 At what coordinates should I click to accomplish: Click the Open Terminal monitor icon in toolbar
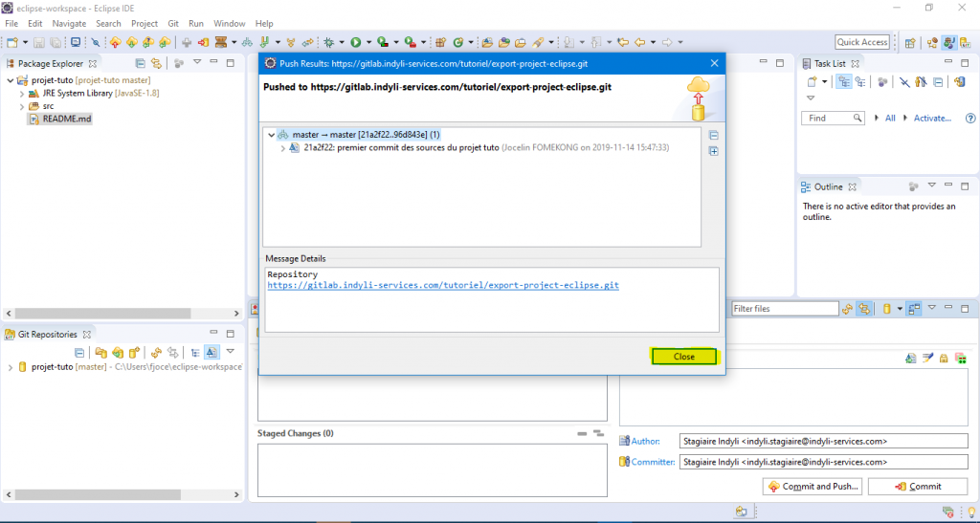76,42
